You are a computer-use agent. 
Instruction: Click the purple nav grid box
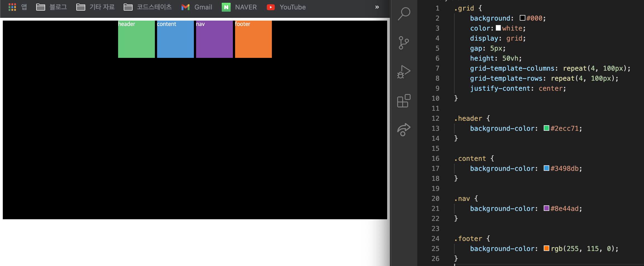pyautogui.click(x=214, y=39)
